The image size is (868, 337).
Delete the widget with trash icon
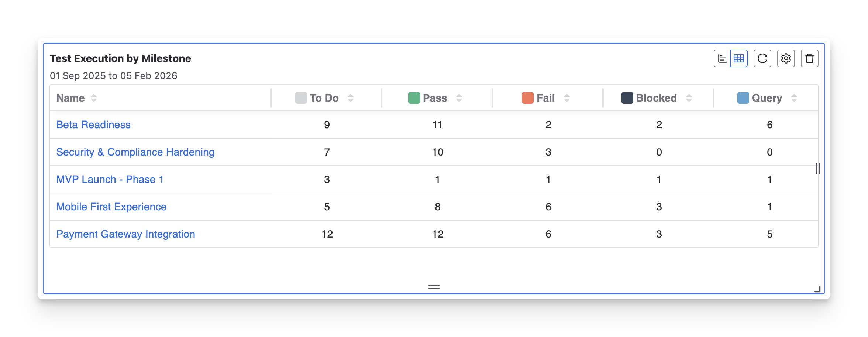tap(810, 59)
